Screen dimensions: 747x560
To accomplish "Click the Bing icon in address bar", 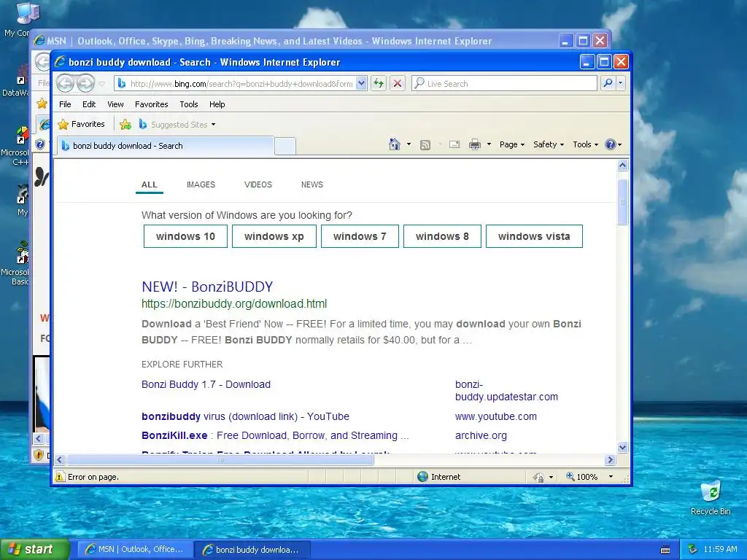I will [122, 83].
